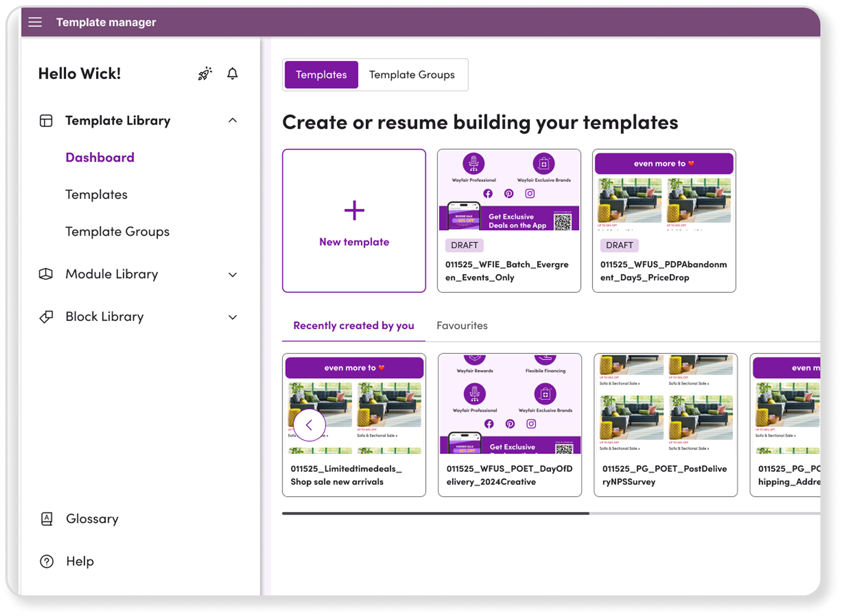Image resolution: width=841 pixels, height=616 pixels.
Task: Click the horizontal scrollbar under recent templates
Action: (x=435, y=513)
